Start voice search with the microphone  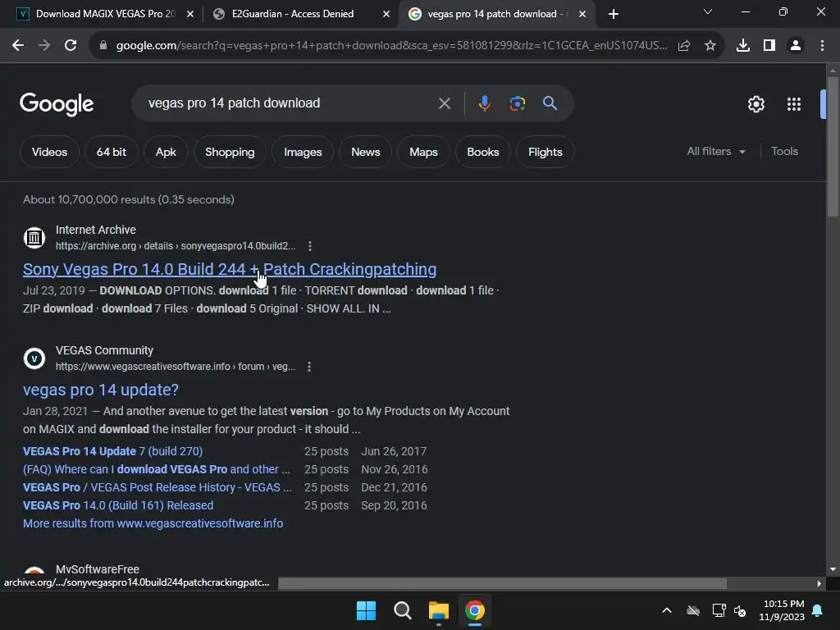click(x=484, y=103)
